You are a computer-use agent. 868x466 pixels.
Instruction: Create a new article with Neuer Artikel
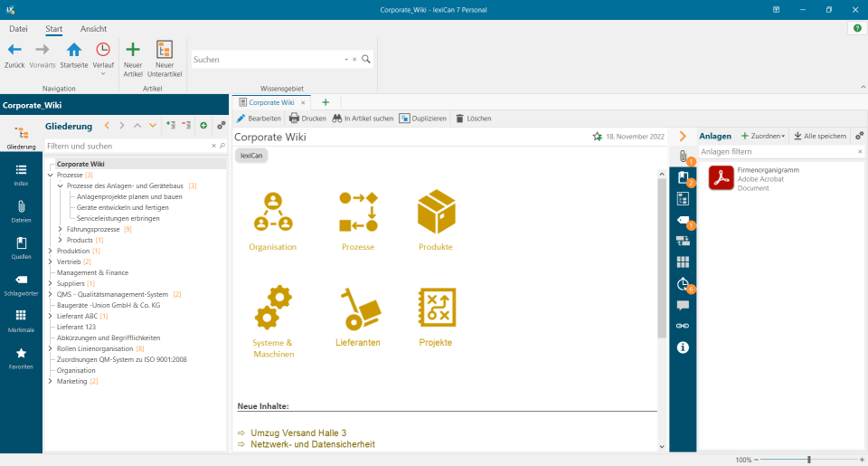pyautogui.click(x=133, y=59)
